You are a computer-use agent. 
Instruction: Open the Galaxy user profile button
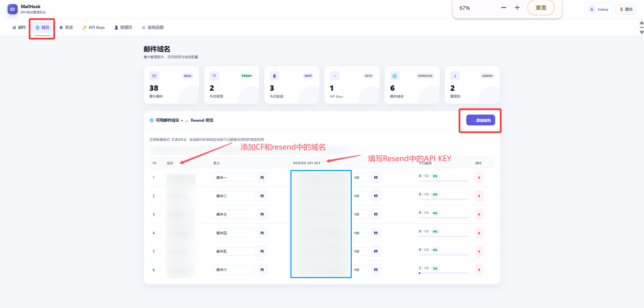pos(598,9)
